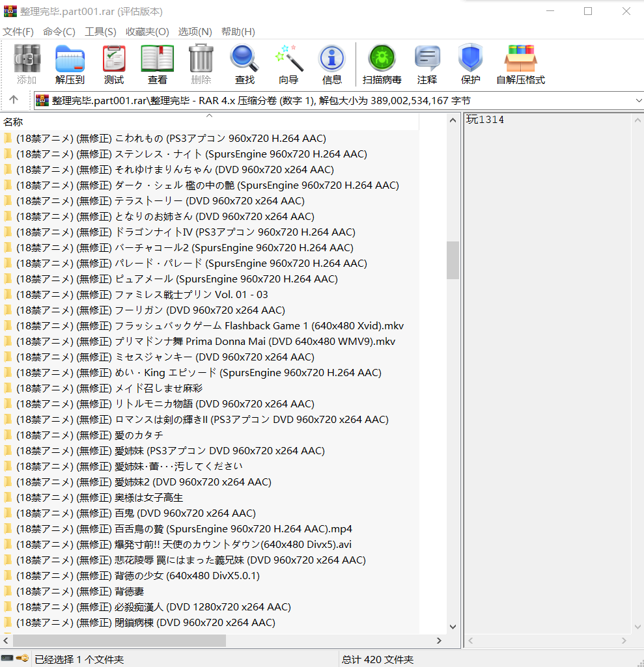Click the 玩1314 comment text
The height and width of the screenshot is (667, 644).
tap(485, 120)
